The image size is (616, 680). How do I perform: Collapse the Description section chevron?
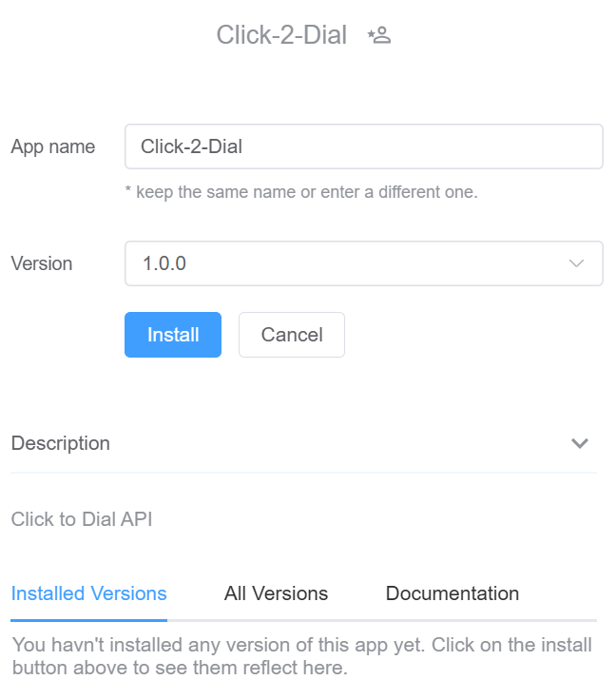click(x=580, y=443)
